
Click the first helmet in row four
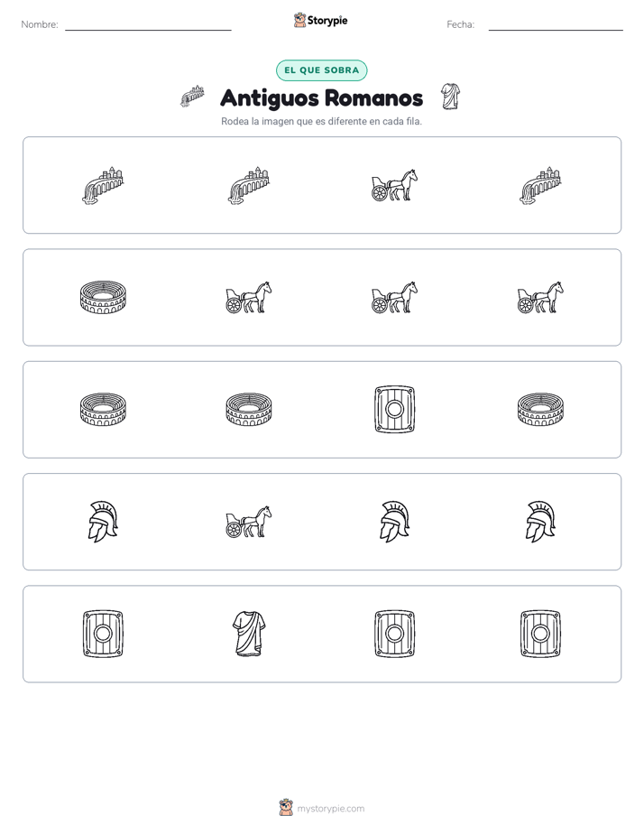(x=103, y=522)
